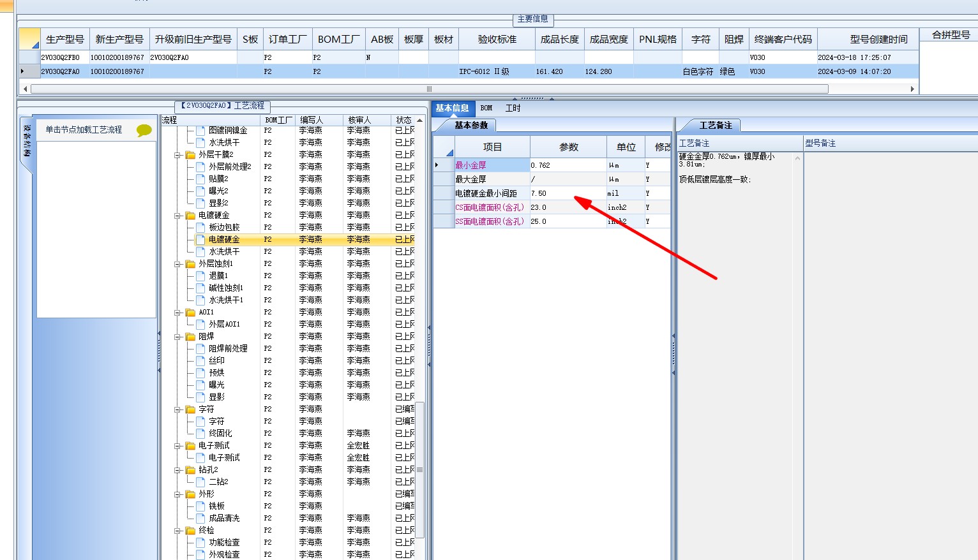Click the document icon beside 碱性蚀刻1
Image resolution: width=978 pixels, height=560 pixels.
coord(200,288)
